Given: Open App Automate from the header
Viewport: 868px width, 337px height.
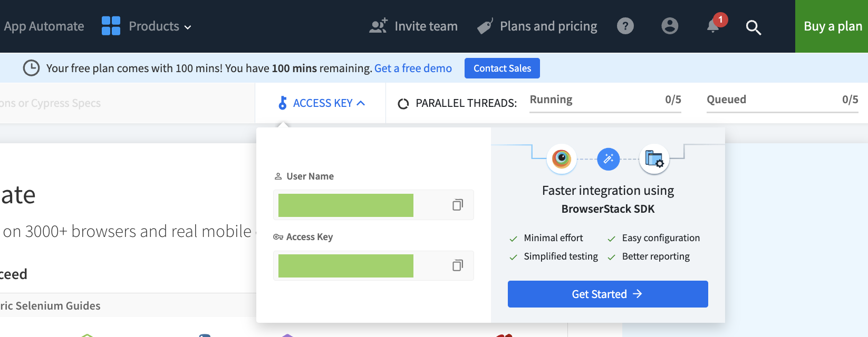Looking at the screenshot, I should click(x=44, y=26).
